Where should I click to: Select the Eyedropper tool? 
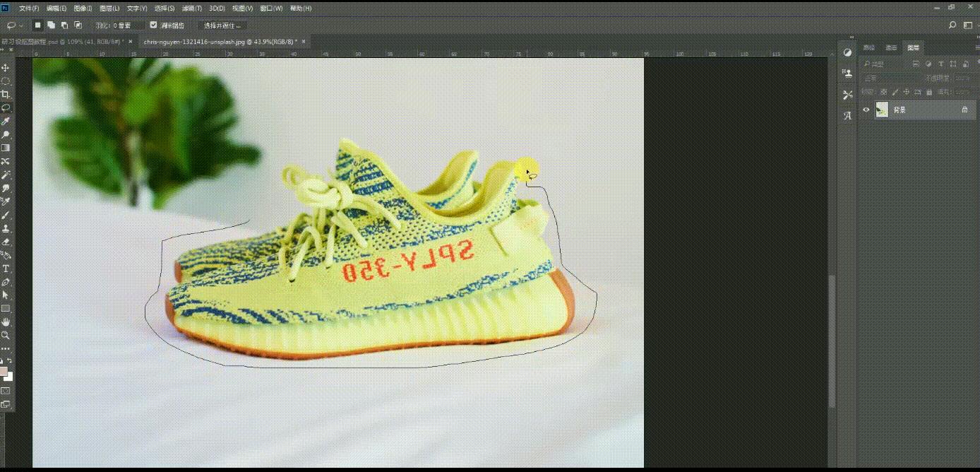pos(6,122)
